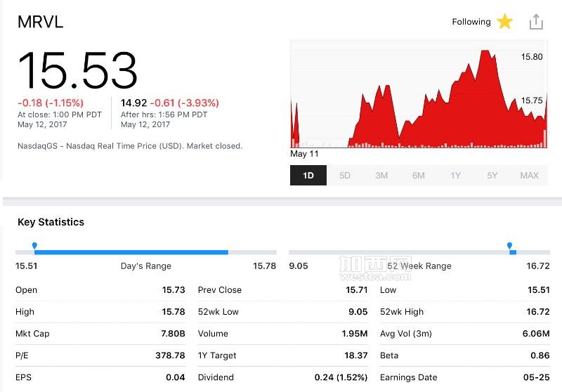Viewport: 562px width, 392px height.
Task: Click the Key Statistics heading
Action: tap(51, 222)
